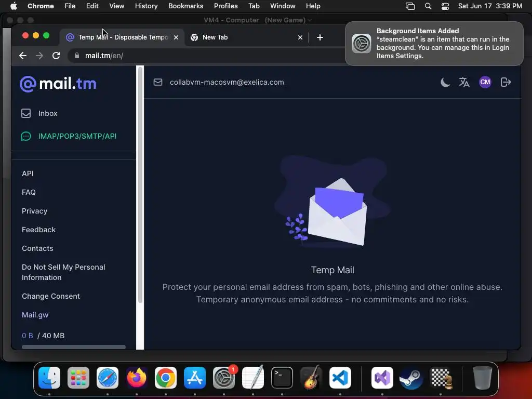Open the API link in the sidebar
The height and width of the screenshot is (399, 532).
coord(28,174)
